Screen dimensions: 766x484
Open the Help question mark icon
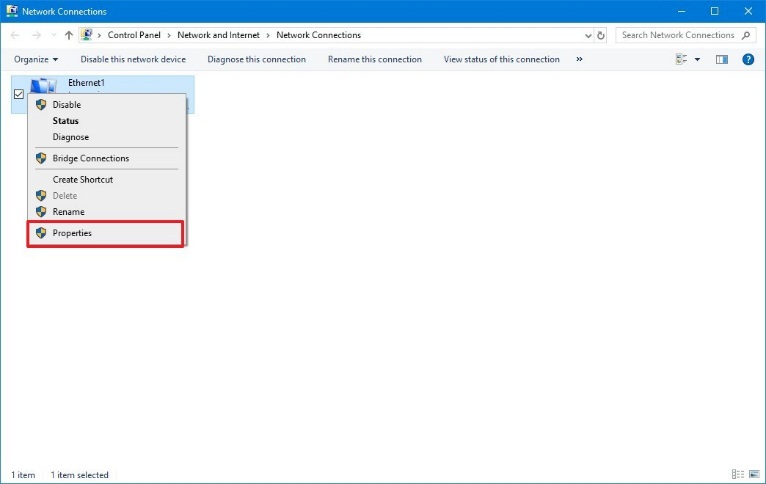pyautogui.click(x=748, y=60)
